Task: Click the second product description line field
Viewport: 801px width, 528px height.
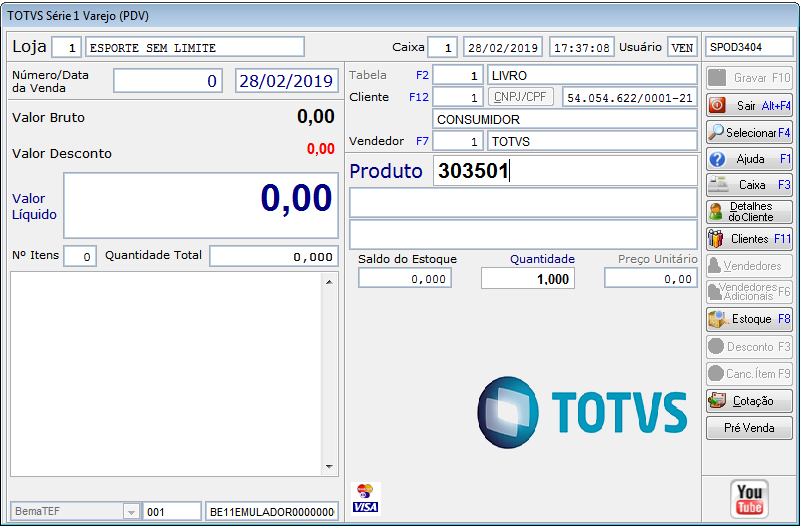Action: (523, 234)
